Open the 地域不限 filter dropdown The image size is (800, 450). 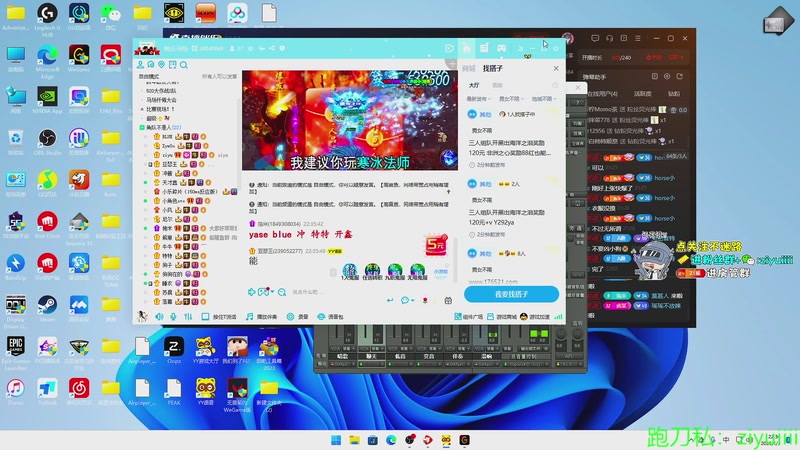tap(544, 99)
